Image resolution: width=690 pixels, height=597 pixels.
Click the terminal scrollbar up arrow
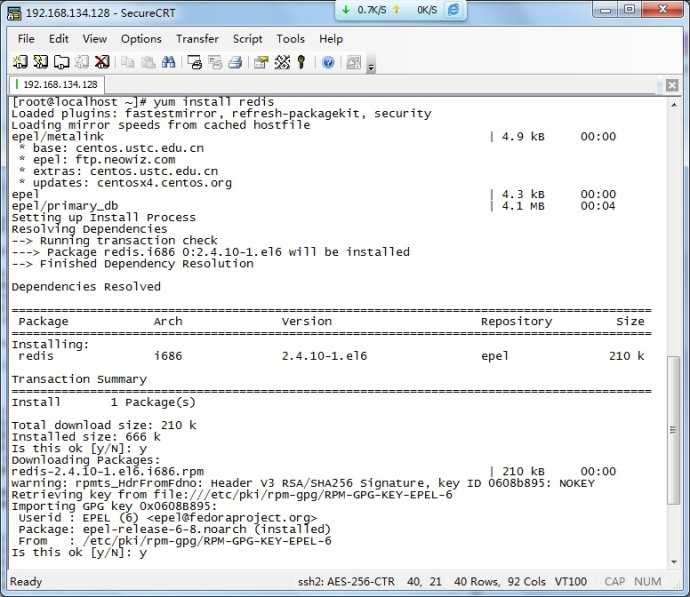(674, 104)
